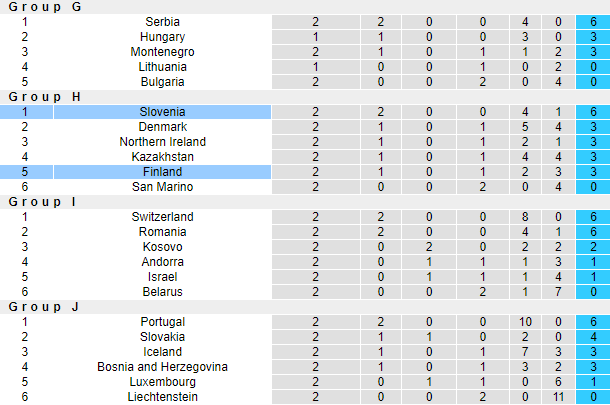Open the Hungary team link

pos(163,36)
